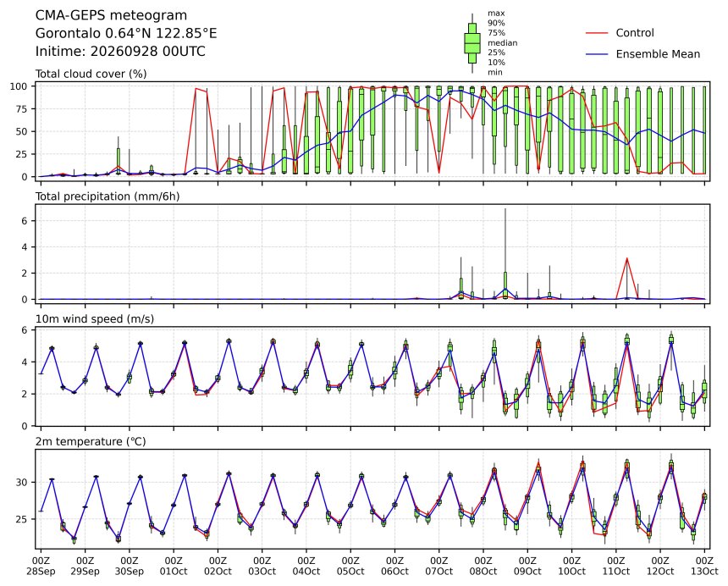Image resolution: width=728 pixels, height=586 pixels.
Task: Click the Initime 20260928 00UTC text
Action: pos(120,51)
